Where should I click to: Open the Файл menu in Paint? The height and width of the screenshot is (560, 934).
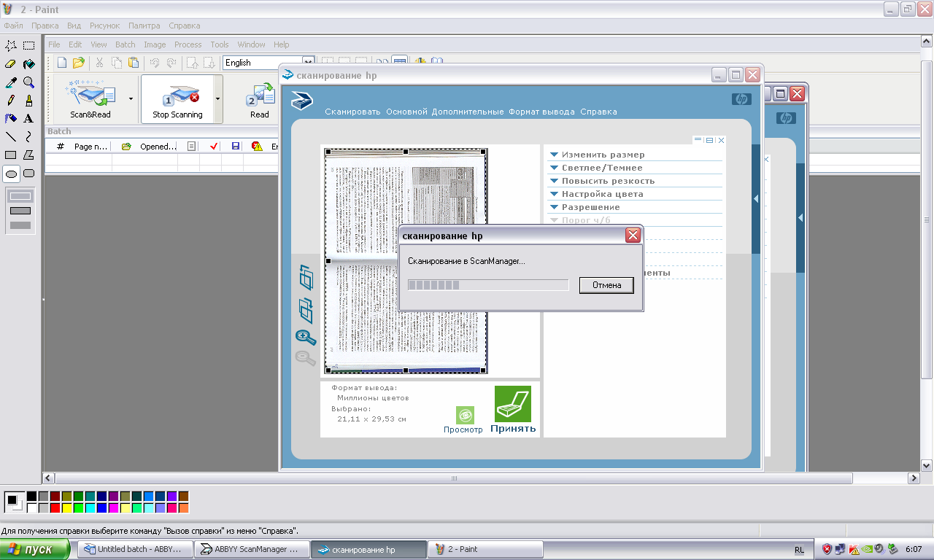[13, 26]
